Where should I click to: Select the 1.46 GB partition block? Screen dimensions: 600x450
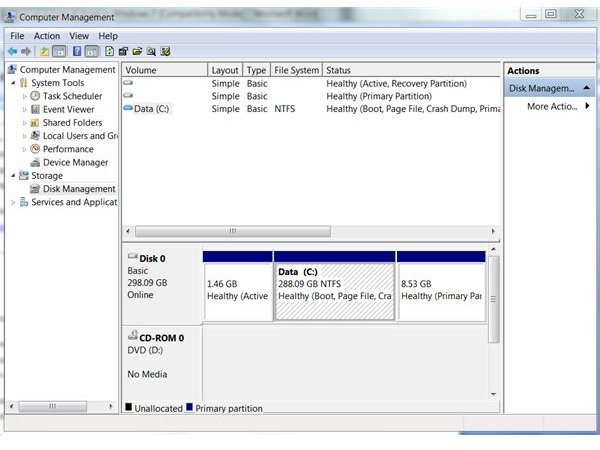point(238,286)
